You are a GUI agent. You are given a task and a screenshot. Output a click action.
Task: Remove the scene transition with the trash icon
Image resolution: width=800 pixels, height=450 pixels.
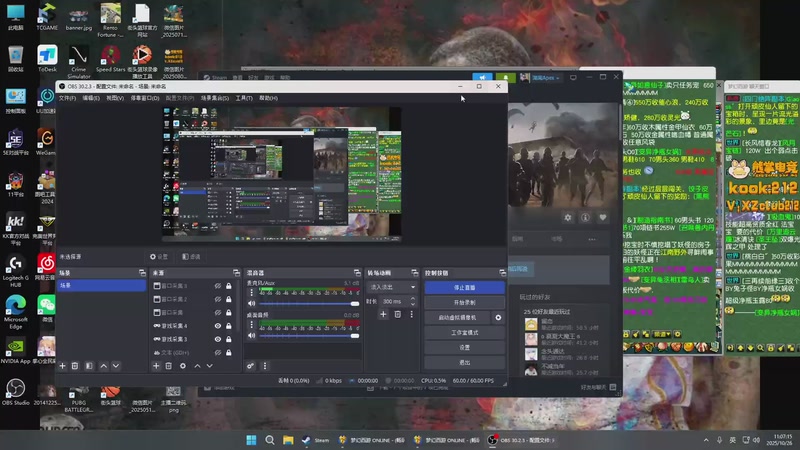pos(397,314)
